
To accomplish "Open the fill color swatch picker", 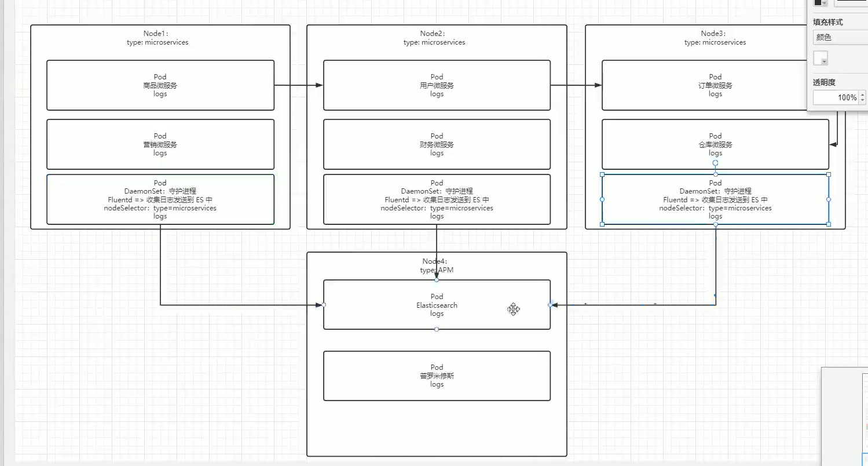I will point(821,58).
